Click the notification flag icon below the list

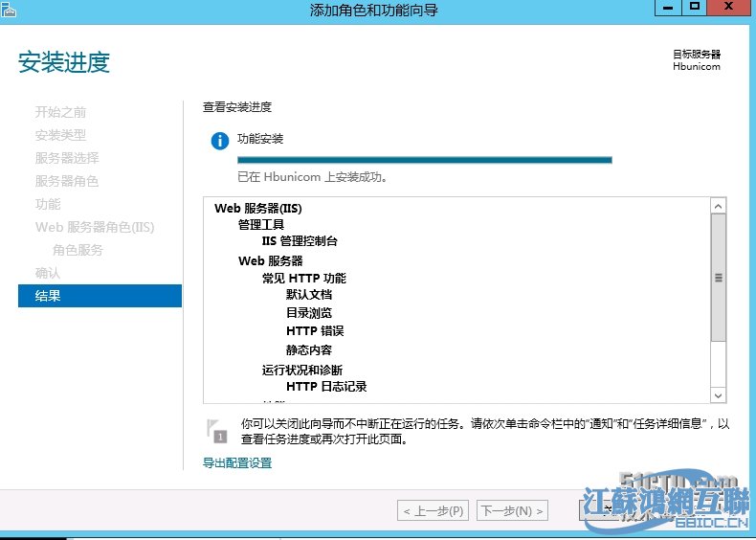[x=216, y=431]
